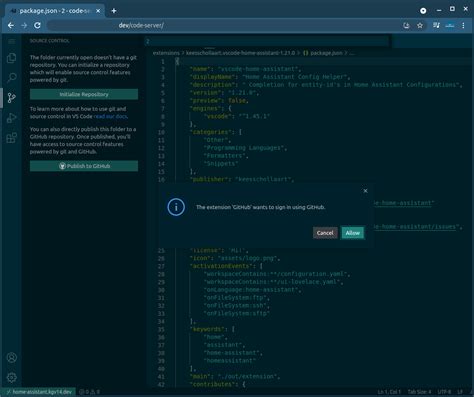The image size is (474, 397).
Task: Click the "Formatters" category entry
Action: (x=226, y=156)
